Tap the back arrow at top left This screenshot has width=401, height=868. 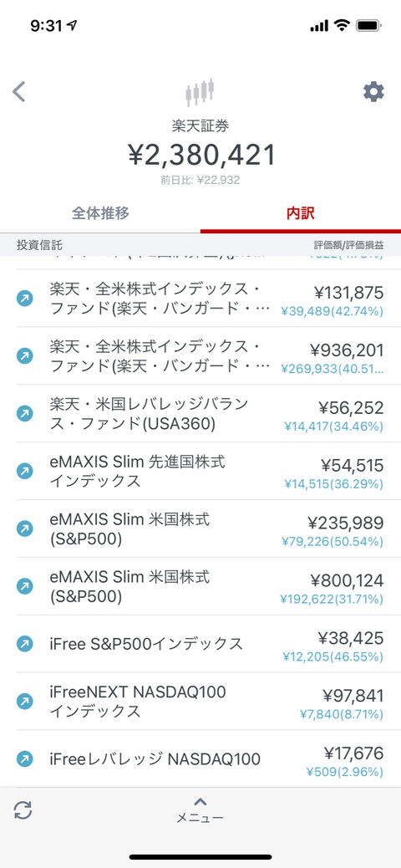tap(19, 91)
